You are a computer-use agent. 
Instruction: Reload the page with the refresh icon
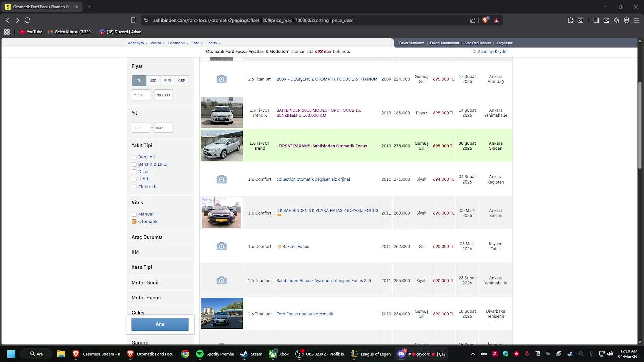28,20
